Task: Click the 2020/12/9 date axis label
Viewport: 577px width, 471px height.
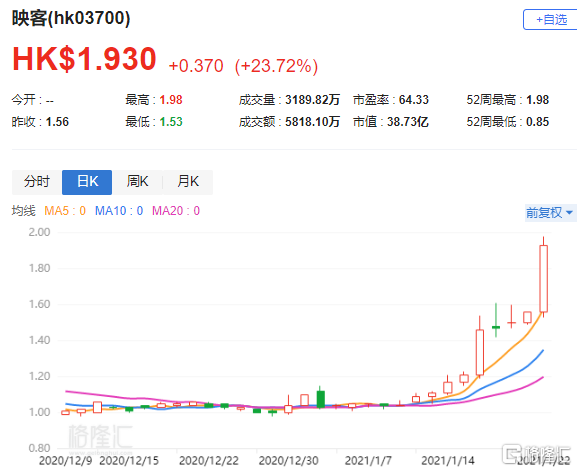Action: [x=66, y=461]
